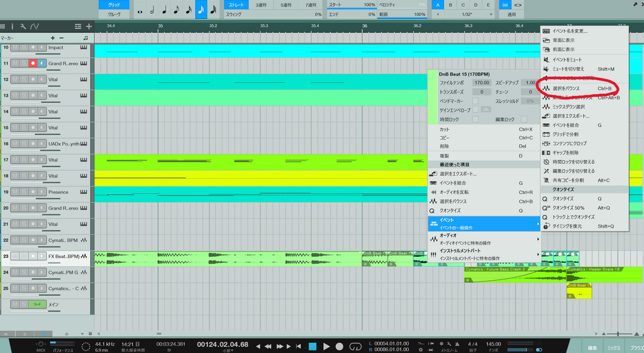Click the Play button in transport
The image size is (644, 353).
click(x=326, y=347)
